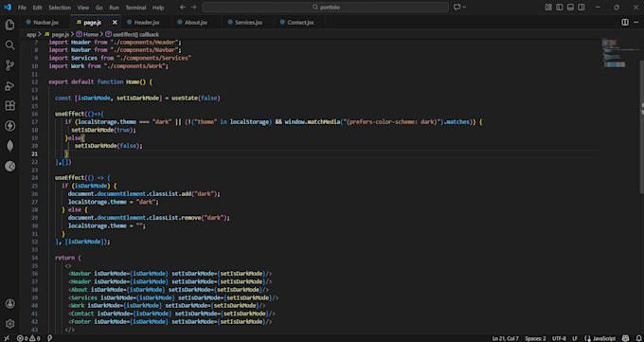Open notifications bell in status bar
This screenshot has width=644, height=342.
coord(637,338)
